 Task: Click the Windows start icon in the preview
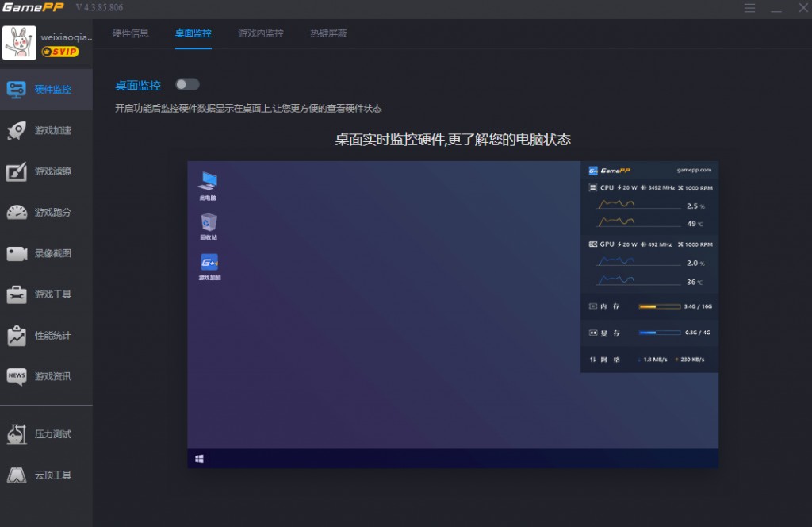197,458
